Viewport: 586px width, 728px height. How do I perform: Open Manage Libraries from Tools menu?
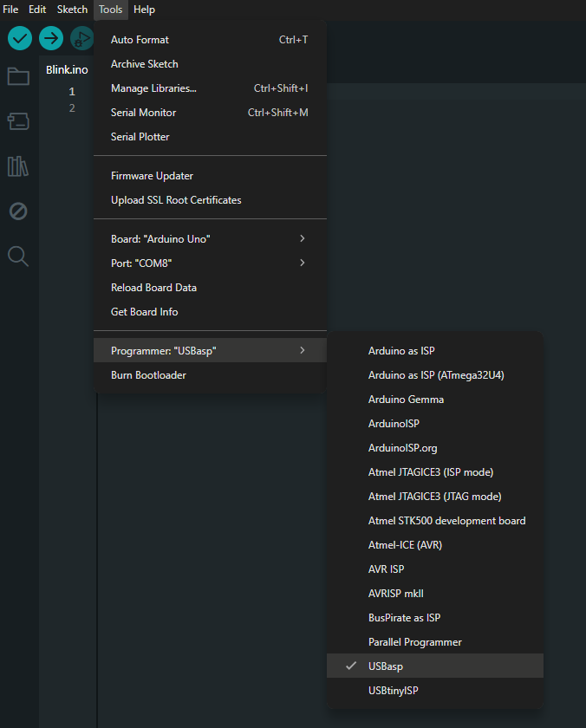click(x=153, y=88)
